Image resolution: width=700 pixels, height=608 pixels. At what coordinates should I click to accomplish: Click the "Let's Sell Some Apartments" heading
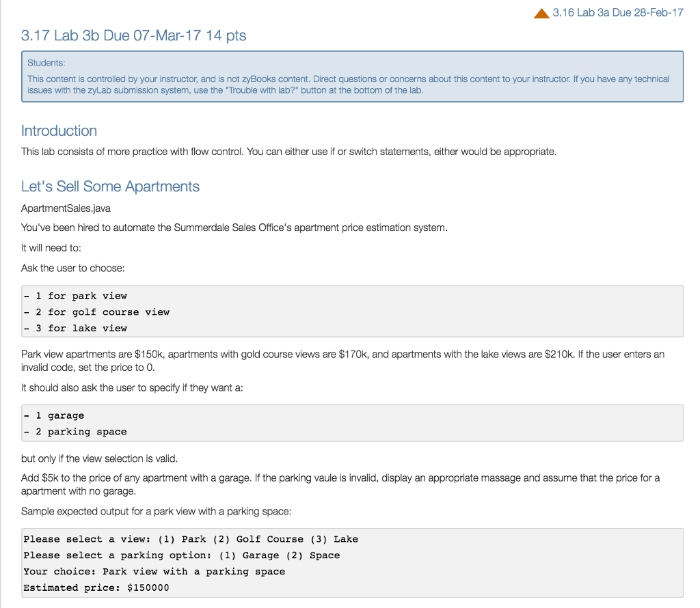point(110,186)
